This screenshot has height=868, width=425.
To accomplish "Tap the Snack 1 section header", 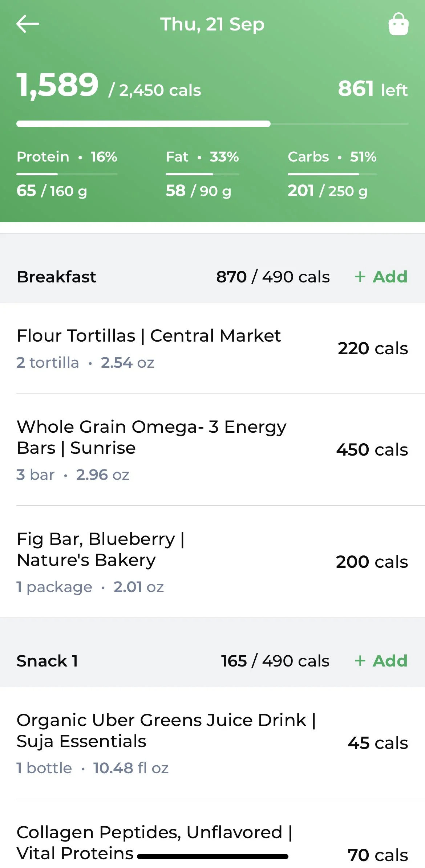I will (x=47, y=661).
